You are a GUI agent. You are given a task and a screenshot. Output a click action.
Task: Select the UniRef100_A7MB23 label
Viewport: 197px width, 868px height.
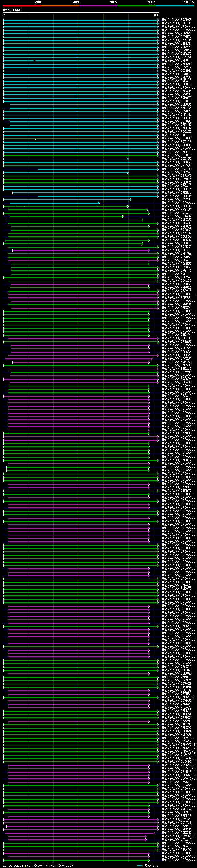[x=176, y=711]
